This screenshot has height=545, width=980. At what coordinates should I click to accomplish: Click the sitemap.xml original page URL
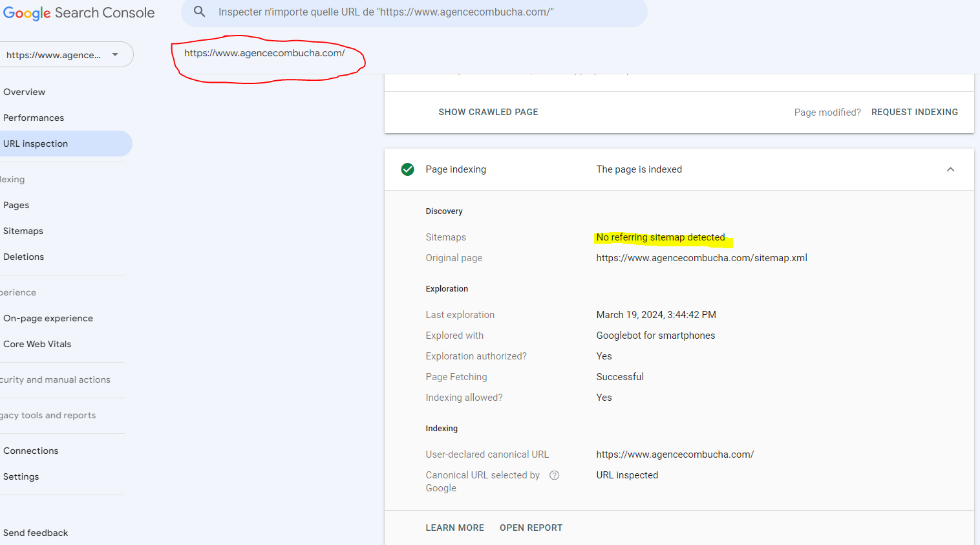(702, 258)
